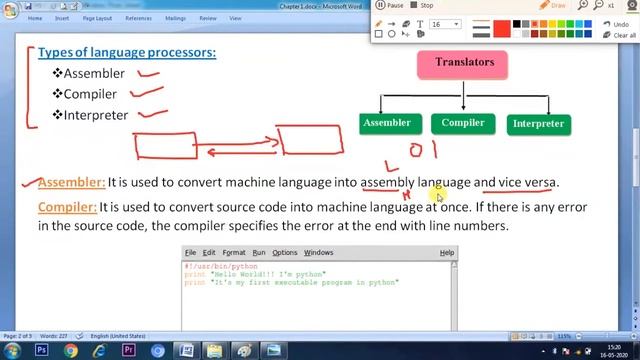Click the green Assembler diagram box
The image size is (640, 360).
click(391, 124)
